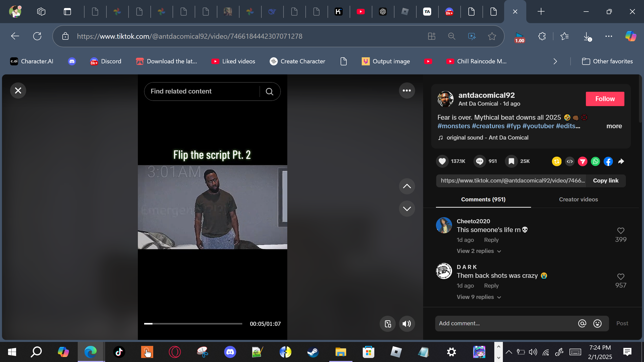This screenshot has height=362, width=644.
Task: Share video via Facebook icon
Action: pyautogui.click(x=608, y=161)
